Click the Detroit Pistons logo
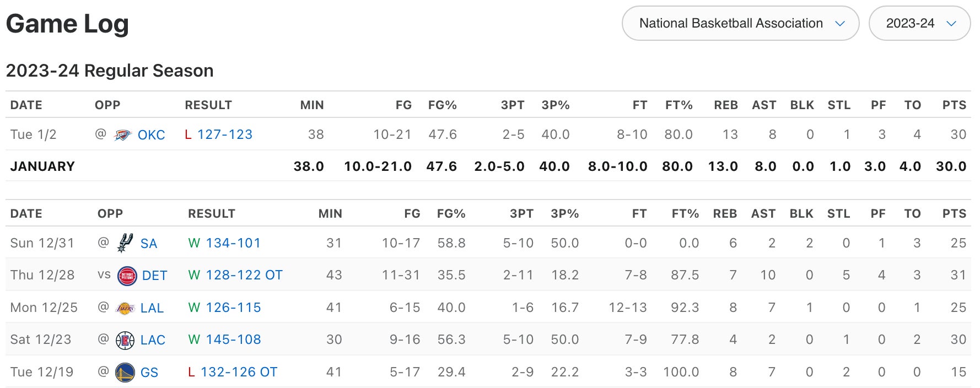 pyautogui.click(x=127, y=275)
